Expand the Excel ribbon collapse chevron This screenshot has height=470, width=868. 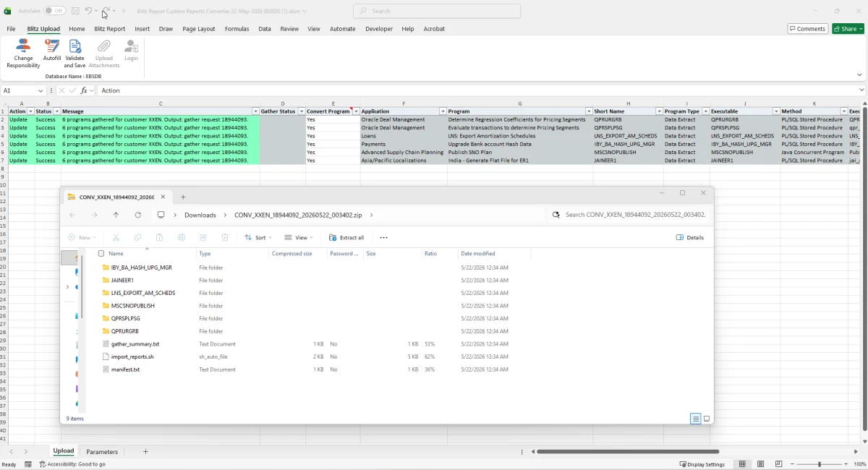[859, 74]
